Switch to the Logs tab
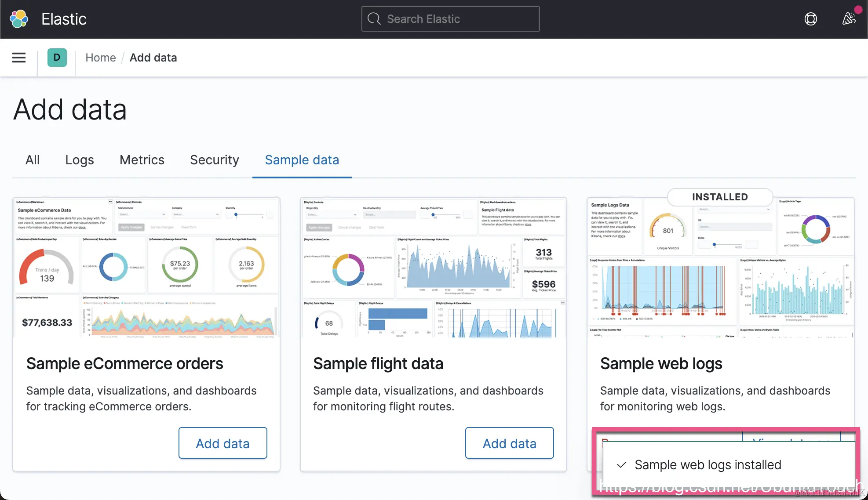Viewport: 868px width, 500px height. (80, 160)
